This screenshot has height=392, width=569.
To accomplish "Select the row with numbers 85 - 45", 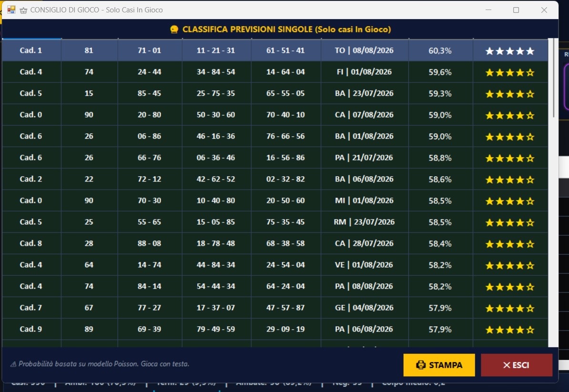I will [275, 93].
